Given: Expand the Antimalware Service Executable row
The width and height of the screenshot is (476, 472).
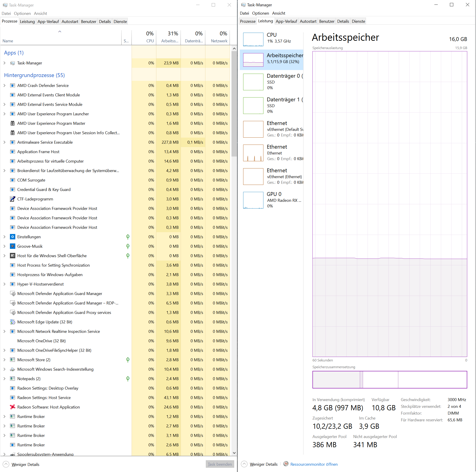Looking at the screenshot, I should coord(4,142).
